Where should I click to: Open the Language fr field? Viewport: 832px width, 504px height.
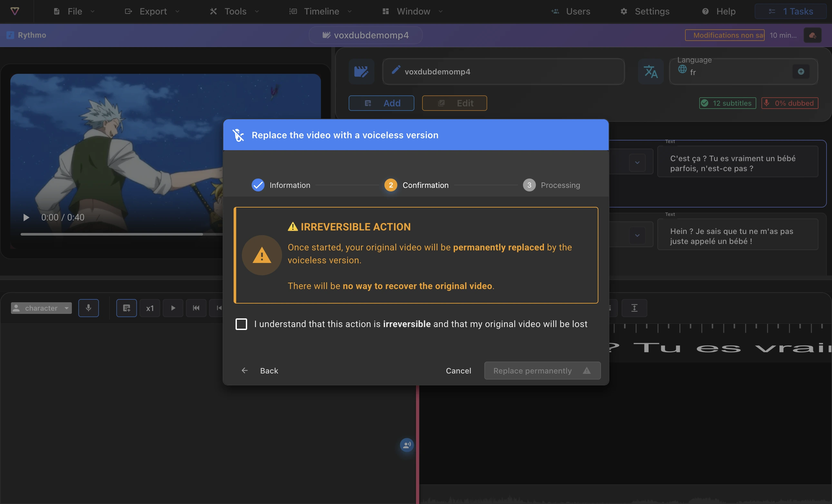(x=743, y=72)
